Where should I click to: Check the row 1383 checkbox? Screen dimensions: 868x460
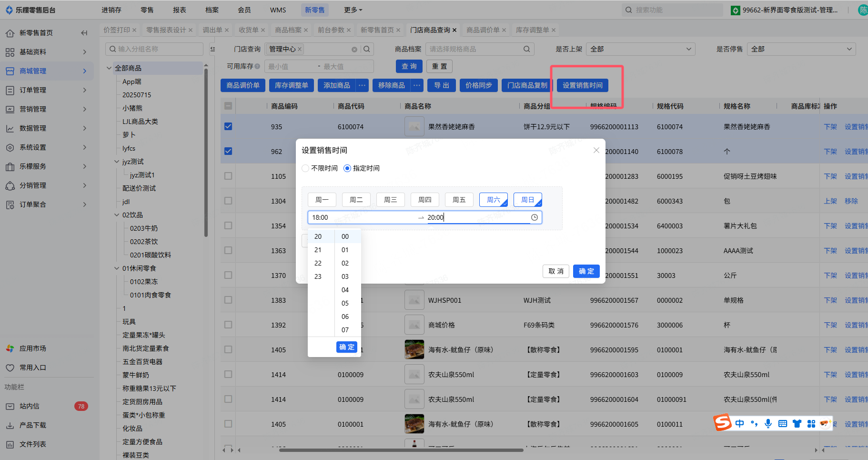point(228,300)
